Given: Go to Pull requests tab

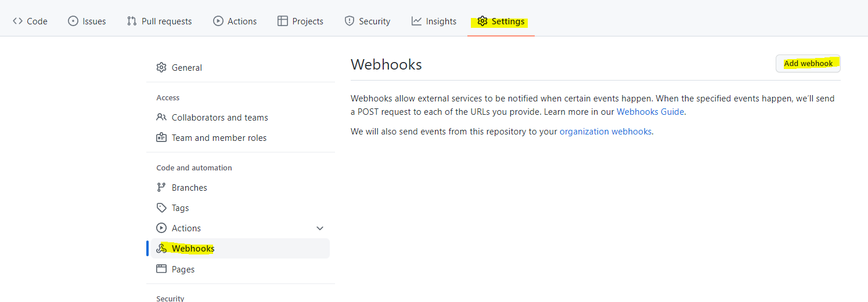Looking at the screenshot, I should (x=159, y=21).
